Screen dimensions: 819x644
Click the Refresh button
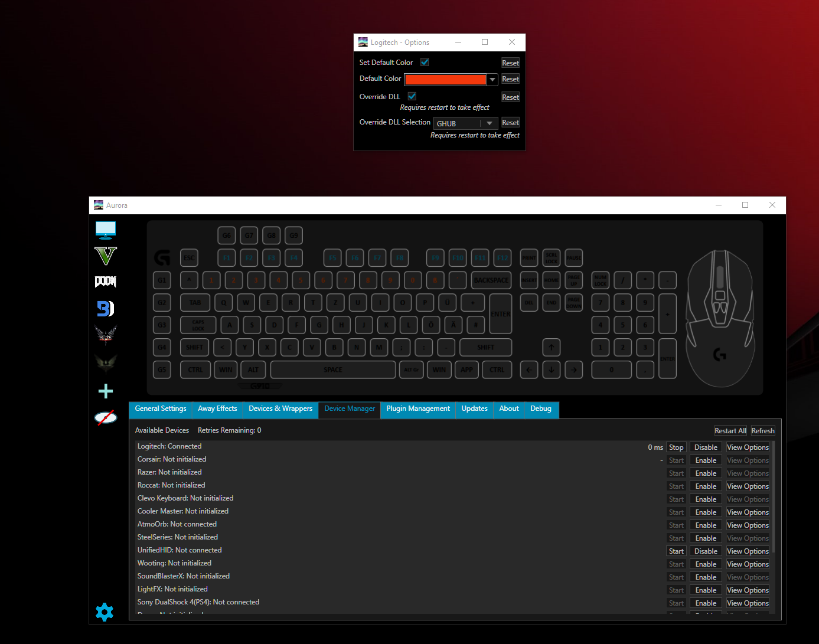pyautogui.click(x=763, y=431)
